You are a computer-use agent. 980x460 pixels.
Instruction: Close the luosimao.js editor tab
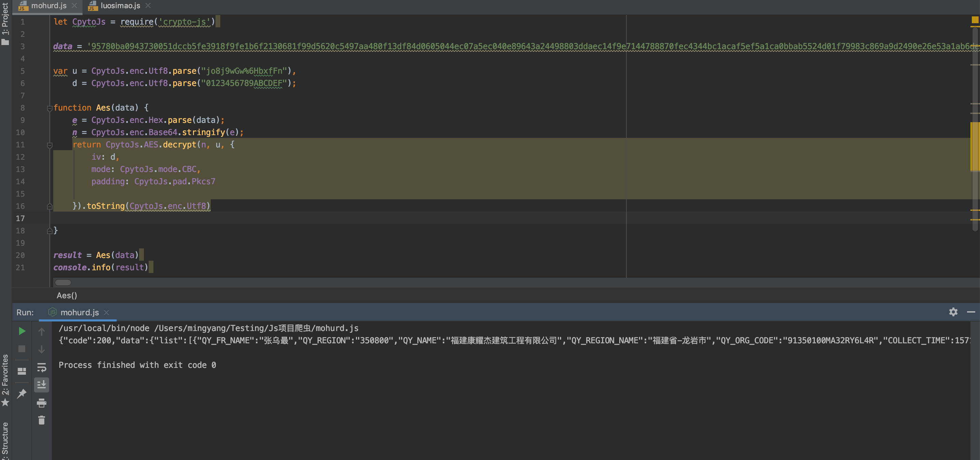tap(148, 6)
